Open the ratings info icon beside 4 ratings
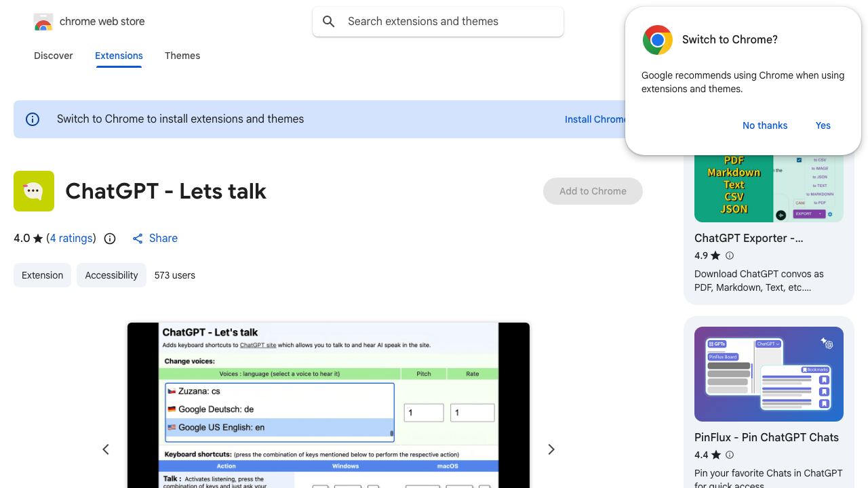 tap(110, 239)
